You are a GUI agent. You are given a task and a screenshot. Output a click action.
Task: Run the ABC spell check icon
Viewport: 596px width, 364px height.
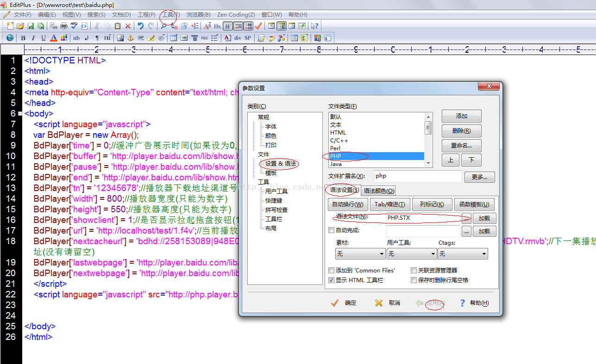click(x=74, y=26)
